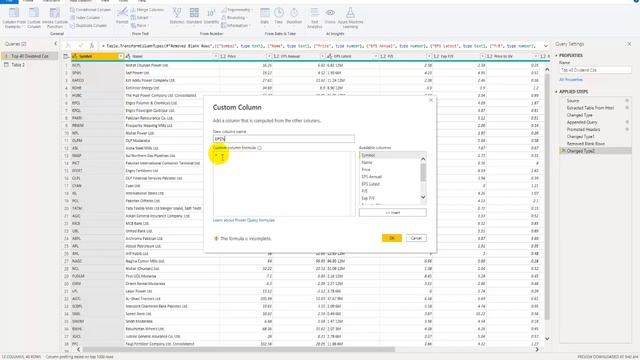Image resolution: width=640 pixels, height=360 pixels.
Task: Click the custom column formula box
Action: 284,184
